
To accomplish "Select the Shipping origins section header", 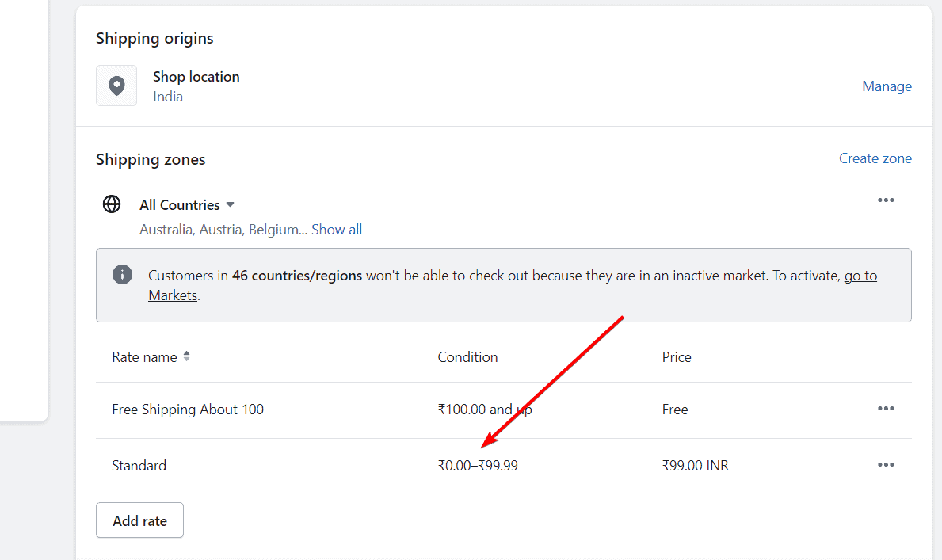I will [x=154, y=38].
